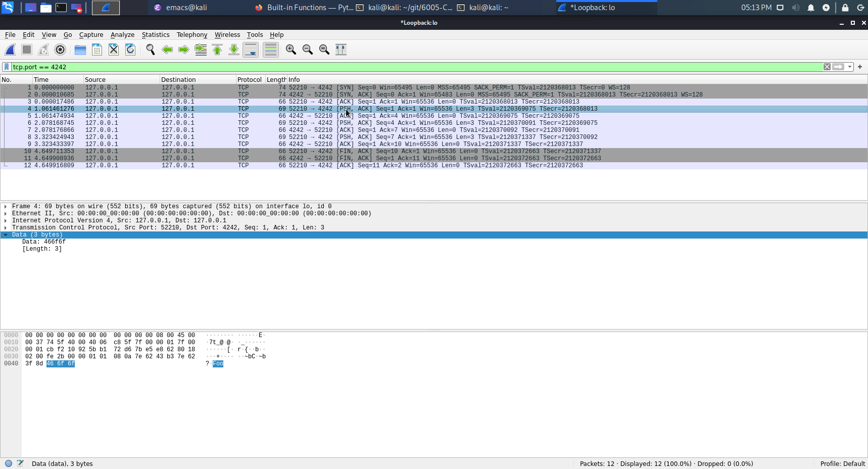Start capturing packets with the shark fin icon
This screenshot has height=469, width=868.
[x=10, y=50]
